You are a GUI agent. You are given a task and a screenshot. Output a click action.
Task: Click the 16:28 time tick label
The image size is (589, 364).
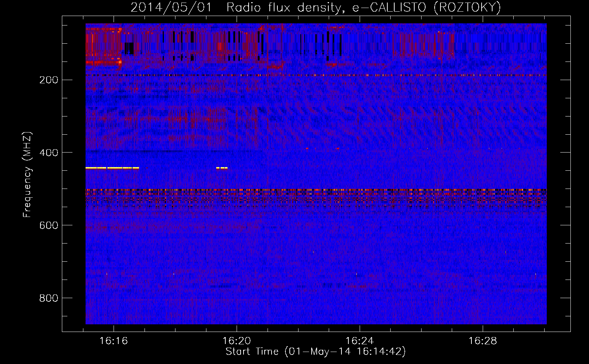483,341
